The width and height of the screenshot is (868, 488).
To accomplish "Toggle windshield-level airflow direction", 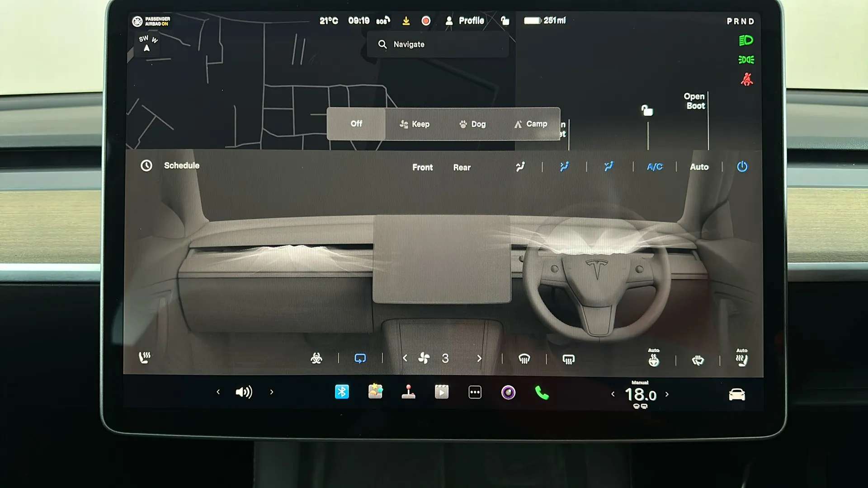I will point(520,167).
